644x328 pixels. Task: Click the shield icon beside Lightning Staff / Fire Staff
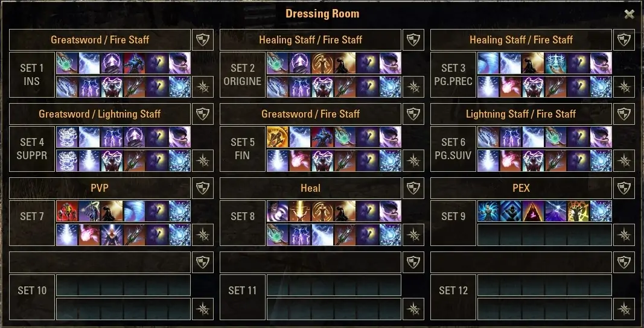(x=624, y=114)
